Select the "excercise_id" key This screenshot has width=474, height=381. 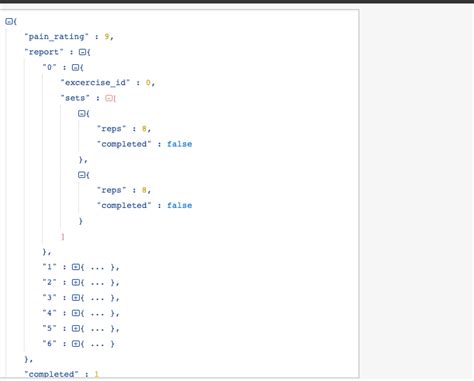click(x=95, y=82)
